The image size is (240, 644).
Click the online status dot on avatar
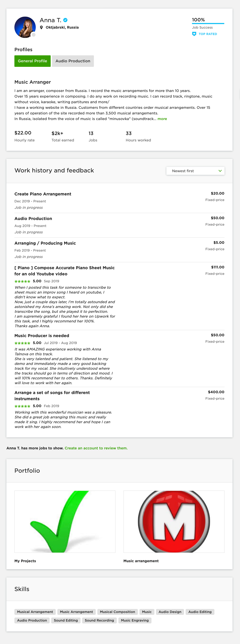point(33,35)
